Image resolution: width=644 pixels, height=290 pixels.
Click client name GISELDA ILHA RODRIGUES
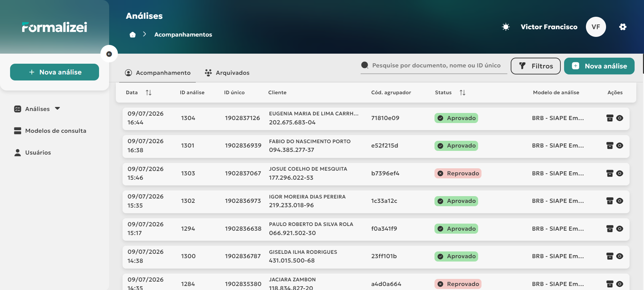point(303,252)
